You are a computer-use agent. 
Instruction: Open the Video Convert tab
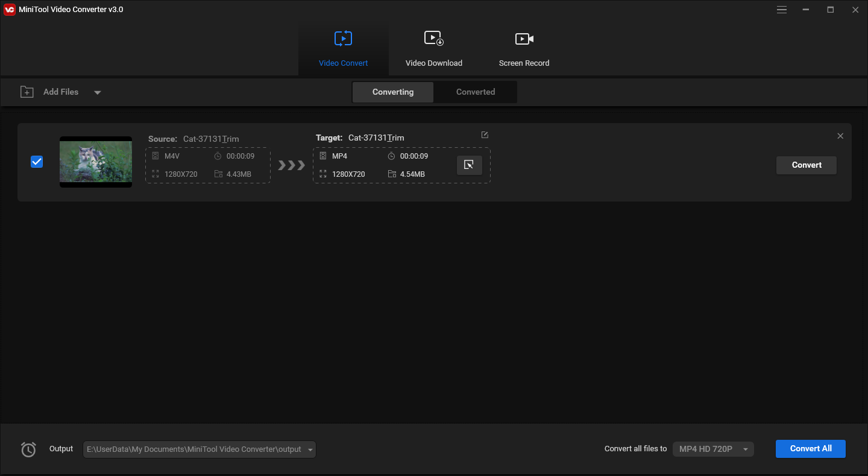(343, 49)
